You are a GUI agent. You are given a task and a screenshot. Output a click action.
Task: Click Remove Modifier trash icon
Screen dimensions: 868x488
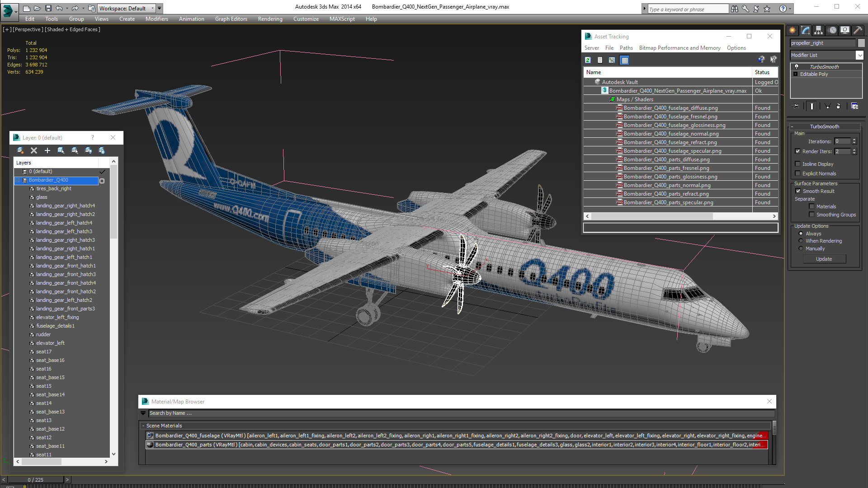pyautogui.click(x=839, y=106)
